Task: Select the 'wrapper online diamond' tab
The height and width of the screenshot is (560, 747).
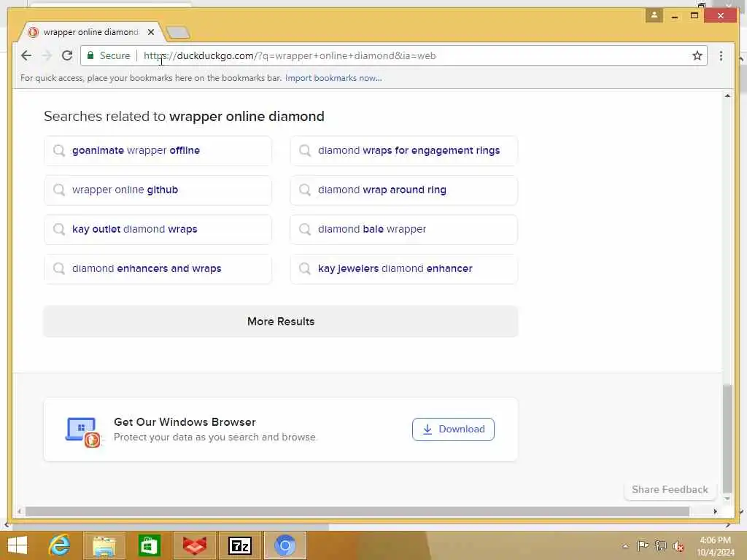Action: (x=90, y=32)
